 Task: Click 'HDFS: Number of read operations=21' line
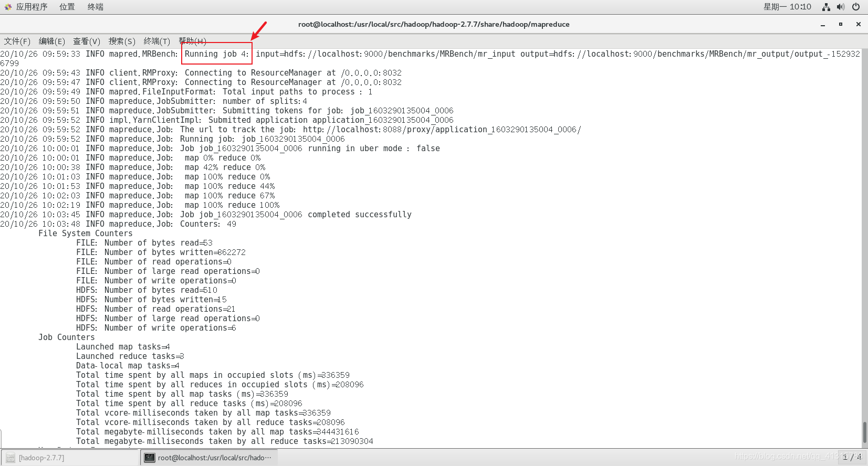point(156,309)
